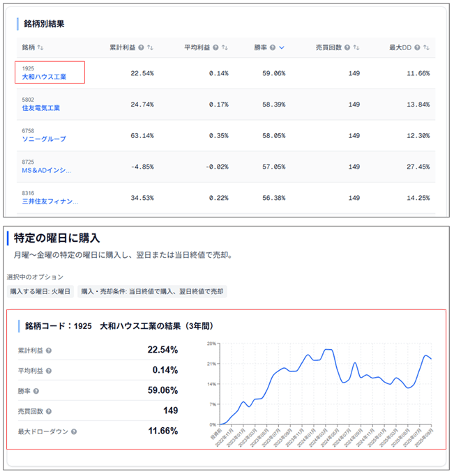Open 三井住友フィナン… stock link
Viewport: 454px width, 476px height.
click(50, 201)
